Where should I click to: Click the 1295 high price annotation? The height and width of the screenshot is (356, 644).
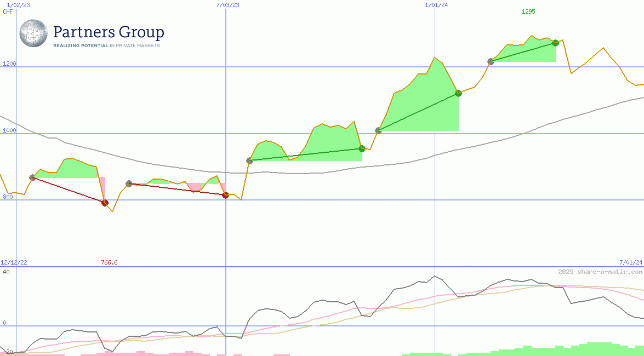click(x=528, y=11)
